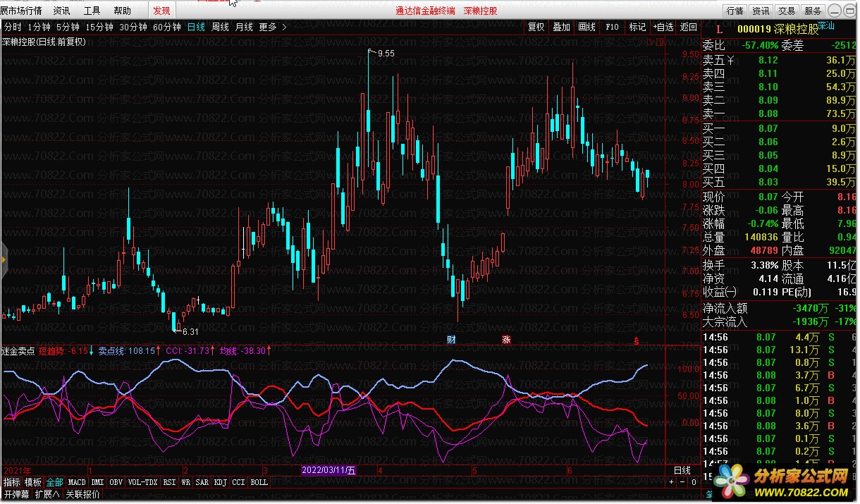860x504 pixels.
Task: Click the red $ marker on chart
Action: pos(637,340)
